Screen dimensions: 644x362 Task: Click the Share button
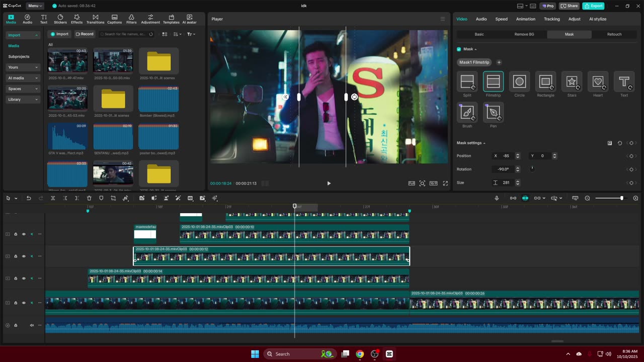pos(569,6)
